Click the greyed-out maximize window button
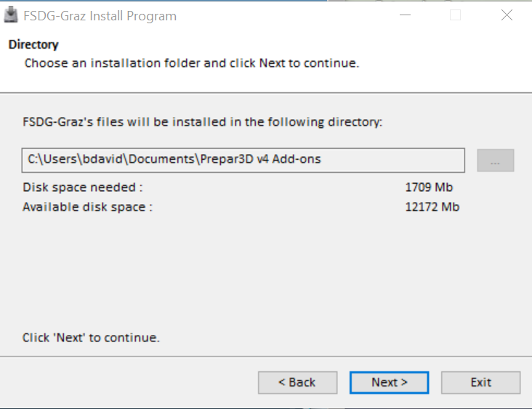Screen dimensions: 532x409 click(x=455, y=15)
